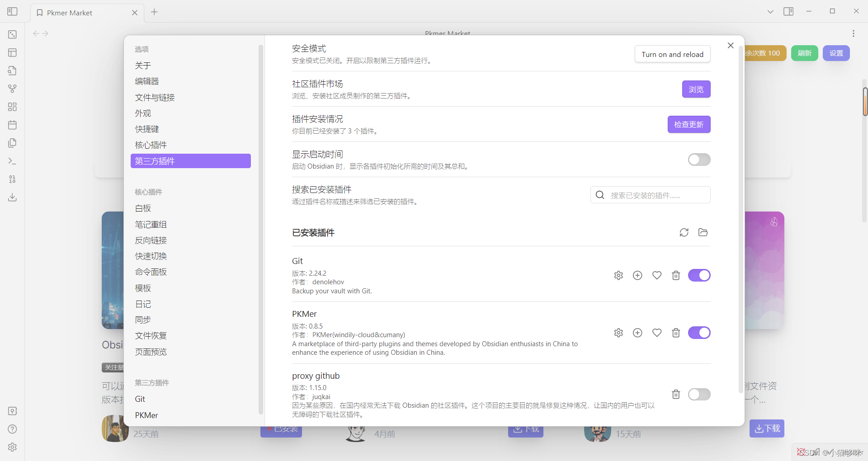Open 反向链接 core plugin settings
Viewport: 868px width, 461px height.
click(191, 240)
